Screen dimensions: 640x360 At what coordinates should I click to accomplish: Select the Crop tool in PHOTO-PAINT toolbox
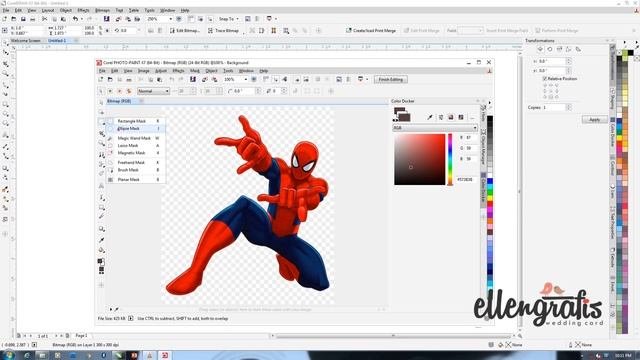[x=101, y=133]
